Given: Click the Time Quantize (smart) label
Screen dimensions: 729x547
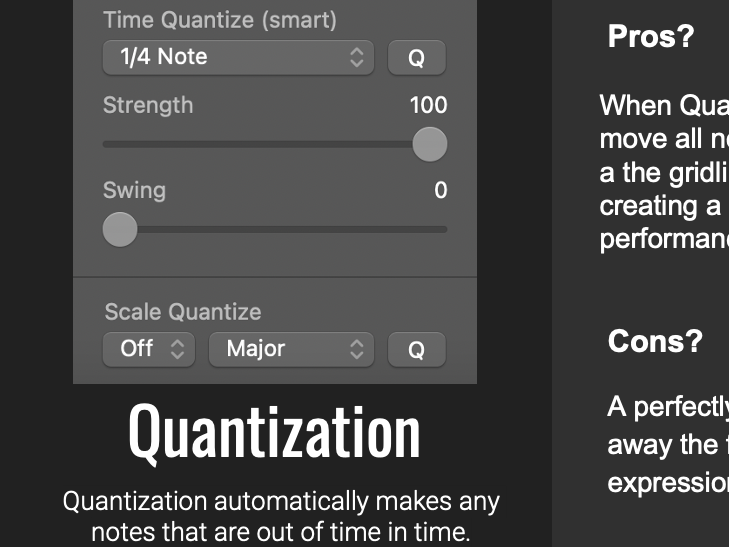Looking at the screenshot, I should (219, 19).
